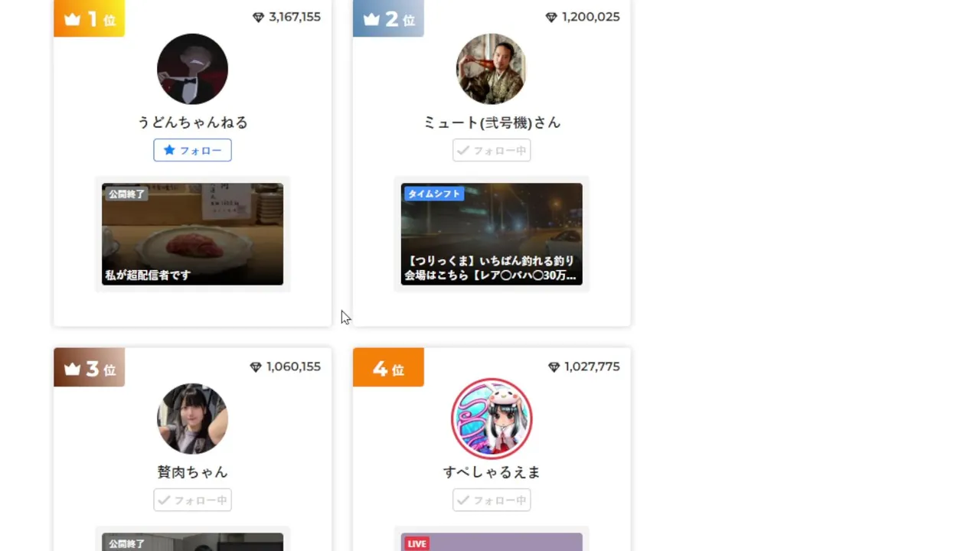Click the 1,027,775 point count
The height and width of the screenshot is (551, 980).
pyautogui.click(x=592, y=367)
